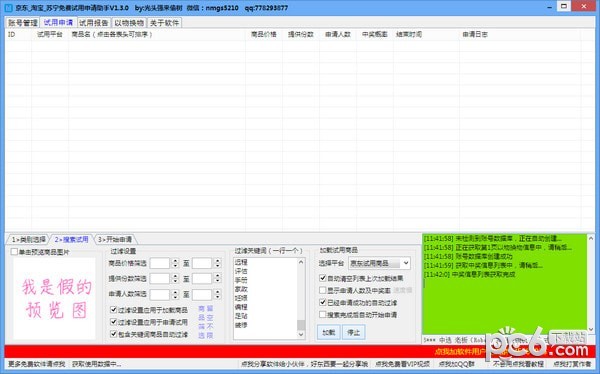600x374 pixels.
Task: Select the 2>搜索试用 sub-tab
Action: coord(72,240)
